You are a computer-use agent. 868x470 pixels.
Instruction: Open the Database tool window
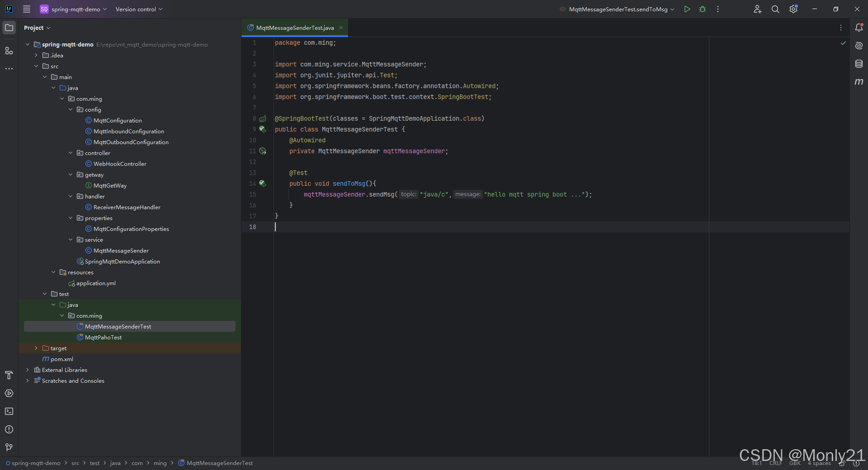point(859,64)
